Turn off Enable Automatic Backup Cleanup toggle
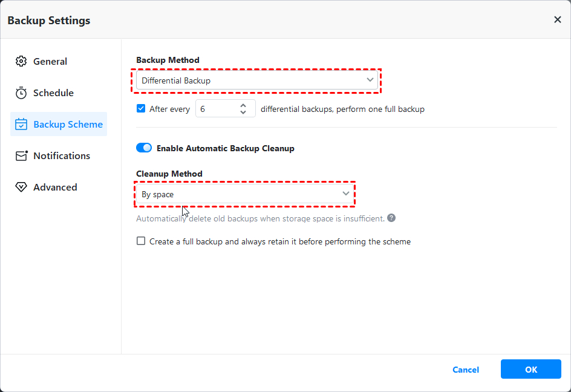 pos(144,148)
